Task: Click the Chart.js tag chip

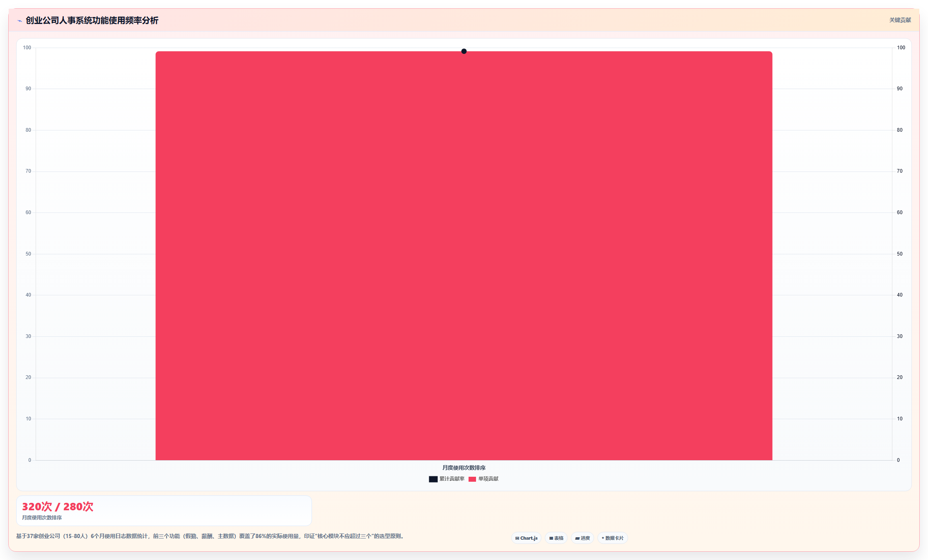Action: click(526, 538)
